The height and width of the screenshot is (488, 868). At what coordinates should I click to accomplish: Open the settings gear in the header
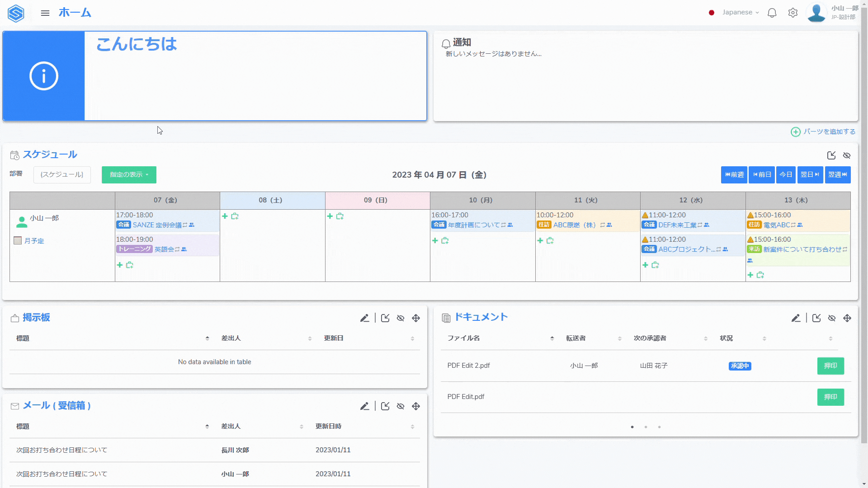[x=793, y=13]
